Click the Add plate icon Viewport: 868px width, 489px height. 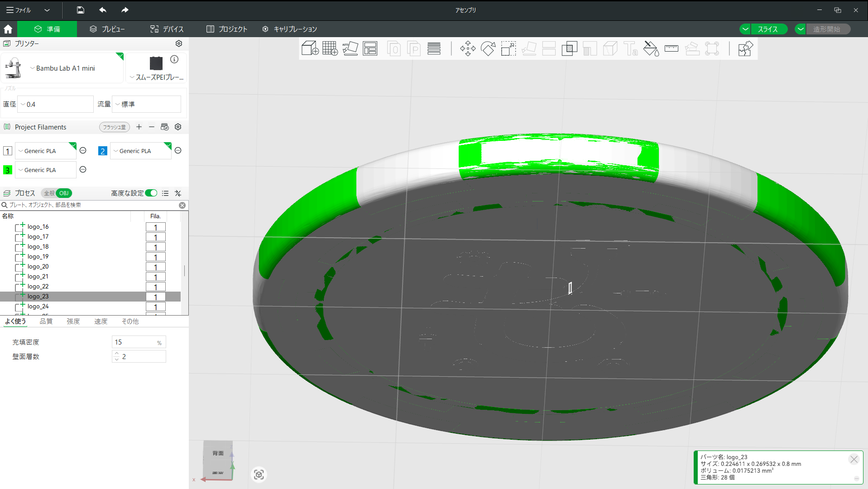pyautogui.click(x=330, y=48)
